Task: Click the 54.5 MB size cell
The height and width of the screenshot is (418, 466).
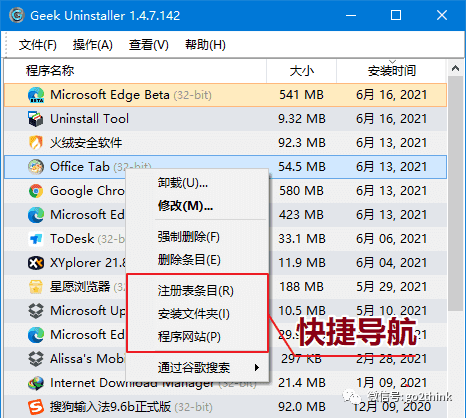Action: (x=302, y=167)
